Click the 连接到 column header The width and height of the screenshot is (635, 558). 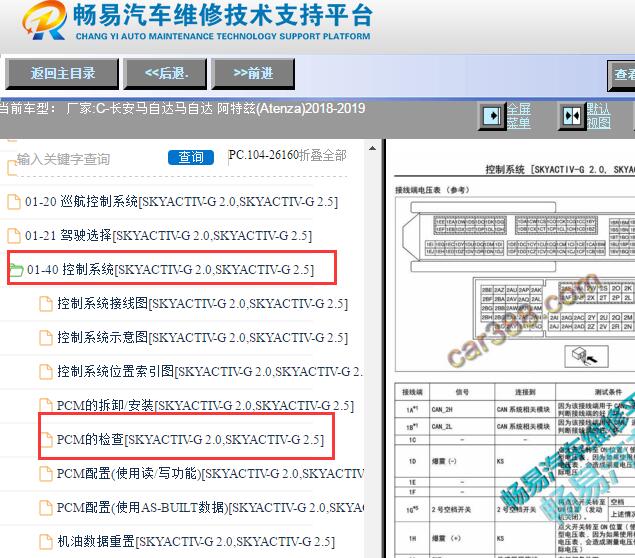(x=525, y=392)
